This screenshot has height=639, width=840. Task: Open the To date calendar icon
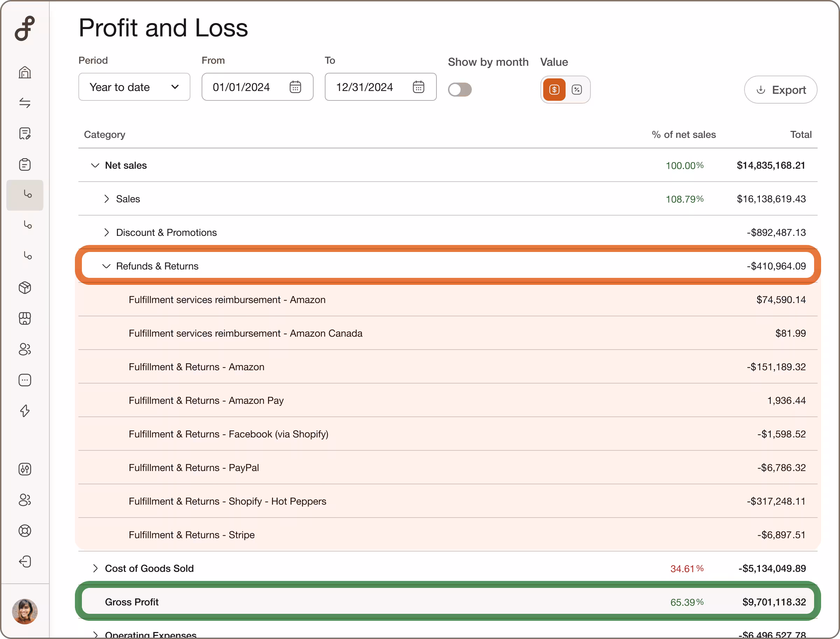tap(419, 87)
